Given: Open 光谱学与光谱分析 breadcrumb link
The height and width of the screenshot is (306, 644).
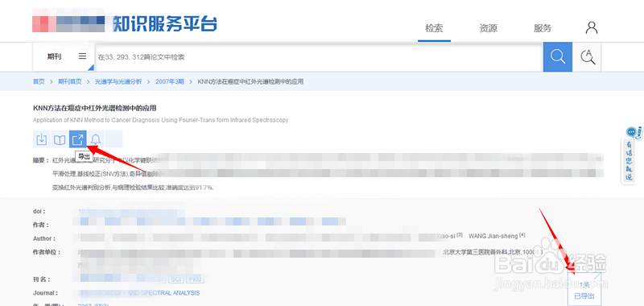Looking at the screenshot, I should 118,82.
